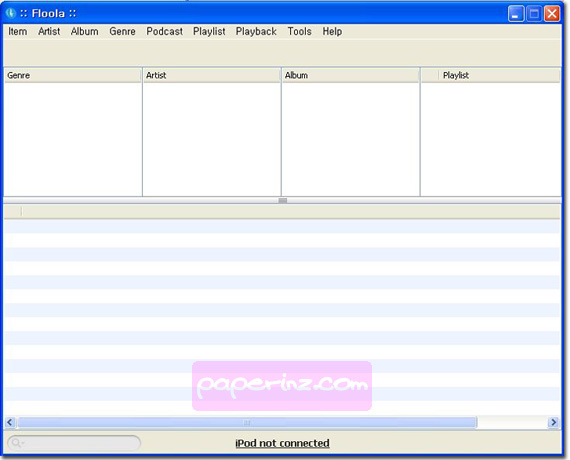Click the iPod not connected status link
This screenshot has width=570, height=460.
tap(282, 443)
